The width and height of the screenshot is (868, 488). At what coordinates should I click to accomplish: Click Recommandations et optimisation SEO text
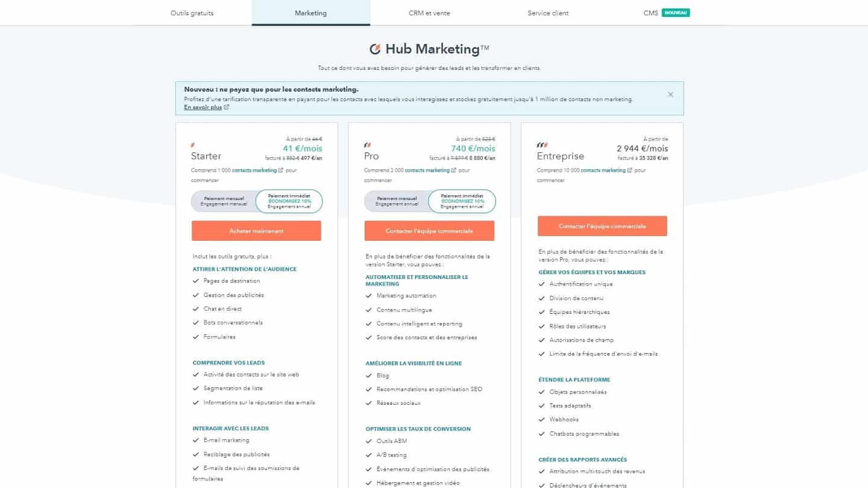pos(429,389)
